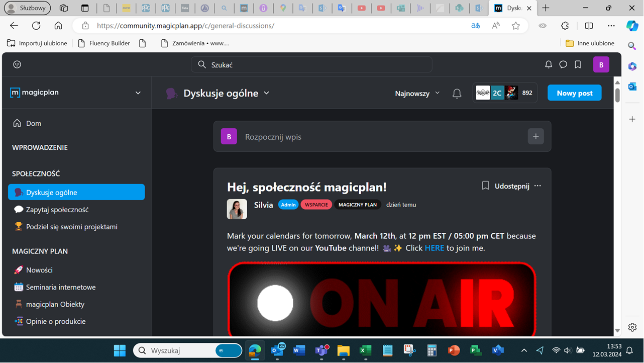Open the messages chat bubble icon
This screenshot has width=644, height=363.
point(563,64)
